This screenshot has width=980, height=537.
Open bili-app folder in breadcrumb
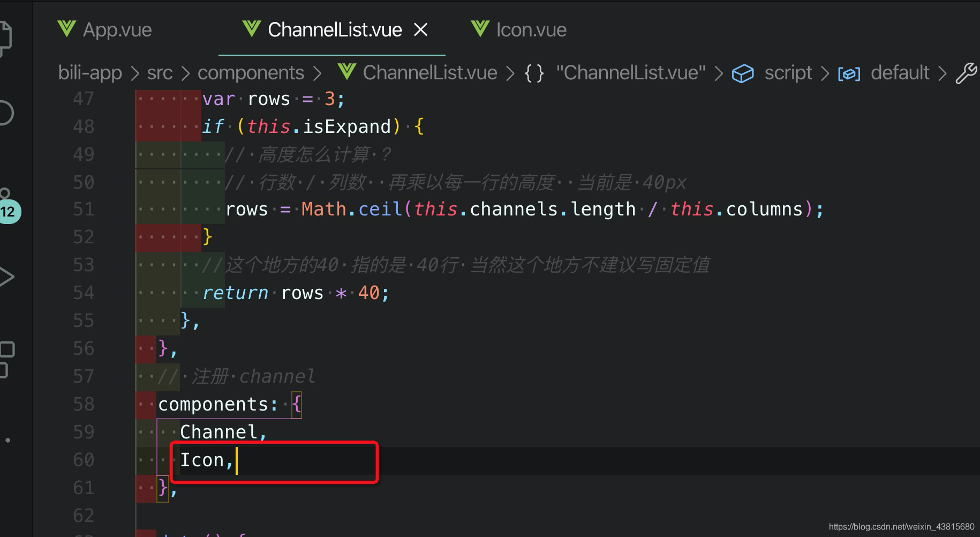pyautogui.click(x=90, y=73)
